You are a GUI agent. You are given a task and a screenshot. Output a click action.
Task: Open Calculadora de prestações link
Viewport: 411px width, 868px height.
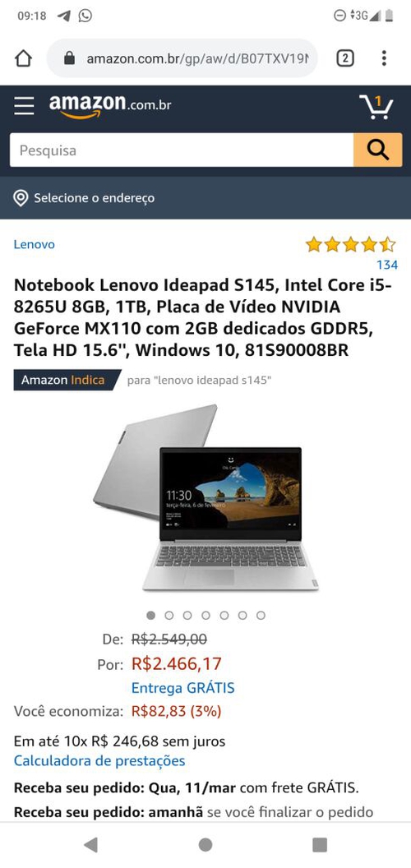tap(99, 761)
